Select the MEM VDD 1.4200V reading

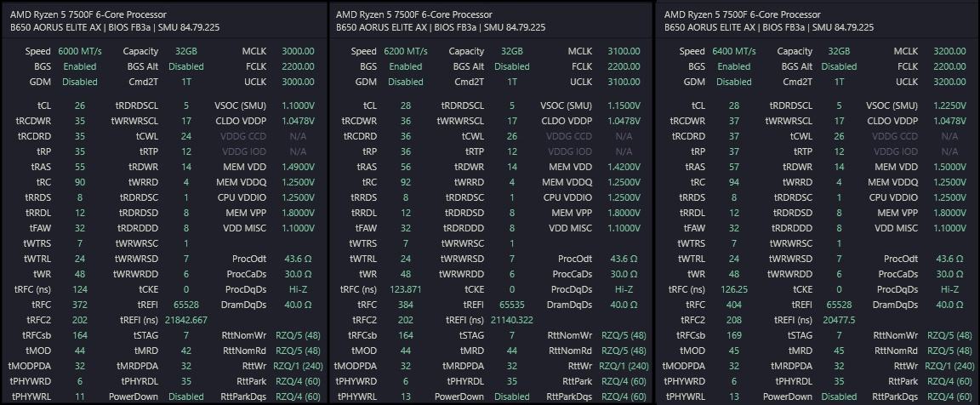(x=624, y=167)
